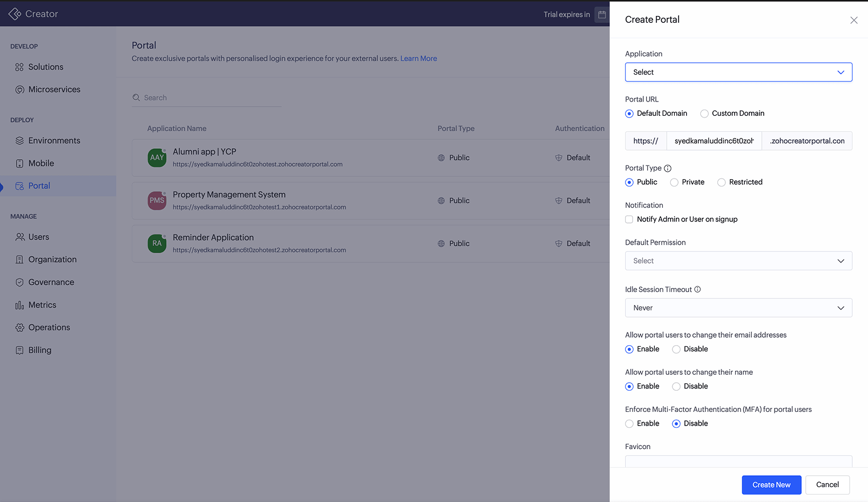Select Enable for MFA label's Disable option
Screen dimensions: 868x502
(x=676, y=424)
